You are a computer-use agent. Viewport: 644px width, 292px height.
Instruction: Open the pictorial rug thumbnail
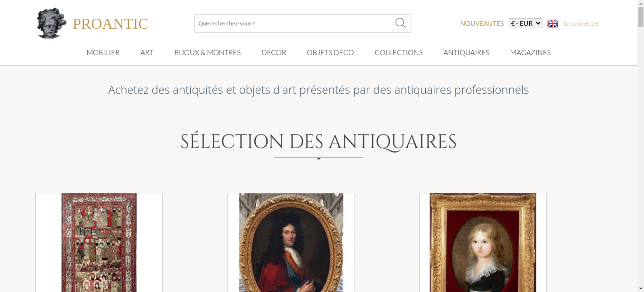pyautogui.click(x=99, y=242)
